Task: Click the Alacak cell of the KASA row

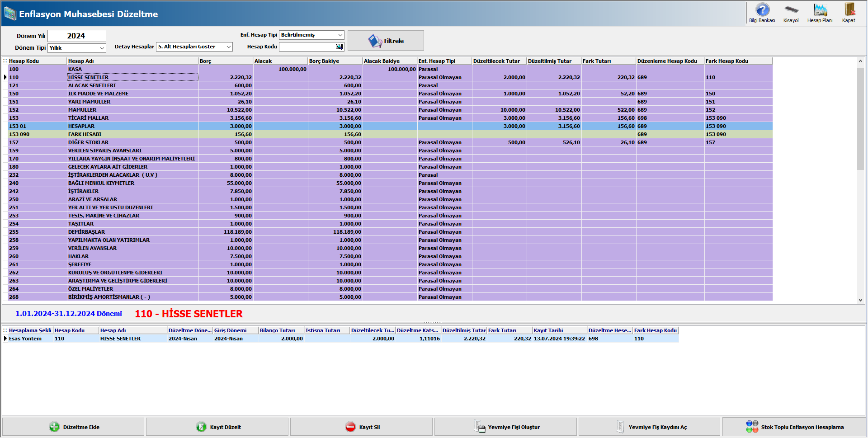Action: pos(280,69)
